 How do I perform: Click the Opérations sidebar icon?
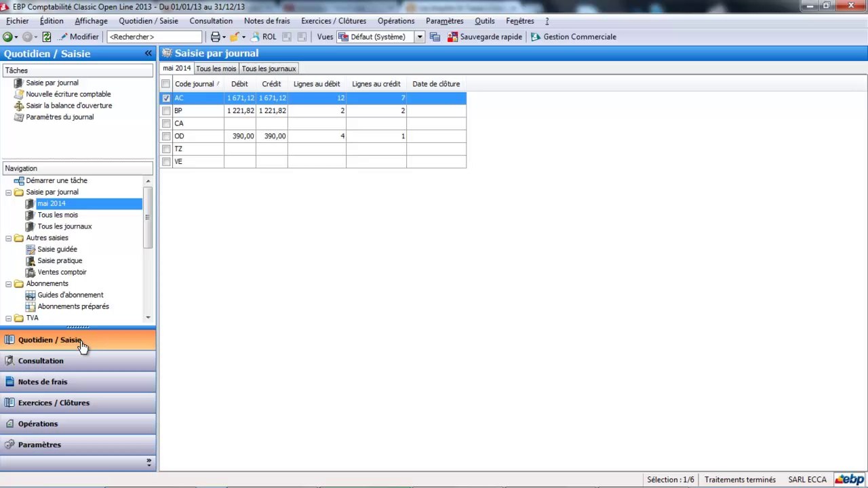9,424
